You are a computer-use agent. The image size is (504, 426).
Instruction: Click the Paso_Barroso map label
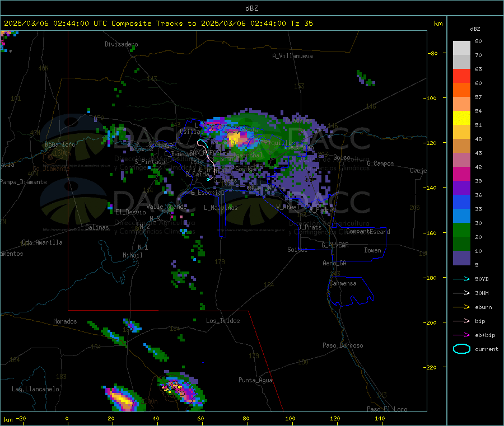[343, 345]
